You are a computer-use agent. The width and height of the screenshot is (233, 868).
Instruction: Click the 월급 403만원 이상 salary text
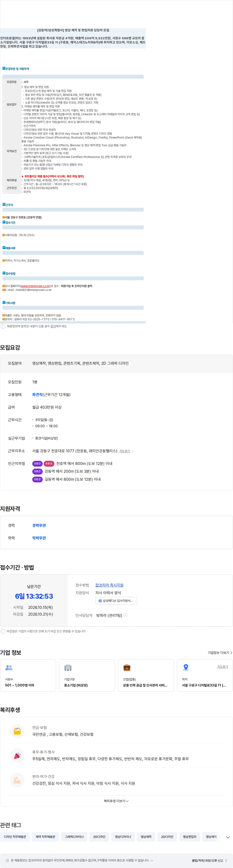(47, 407)
